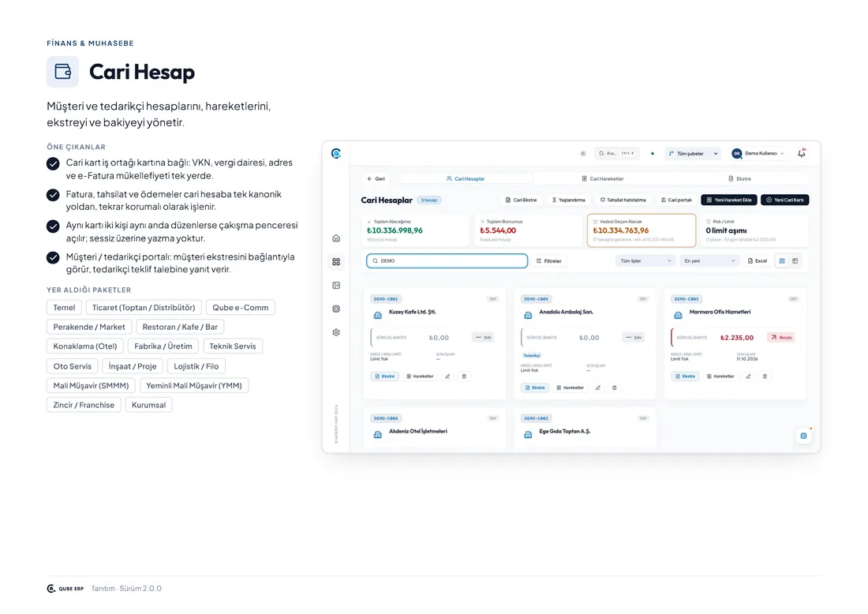Image resolution: width=868 pixels, height=614 pixels.
Task: Click the Qube logo in the sidebar
Action: click(x=336, y=153)
